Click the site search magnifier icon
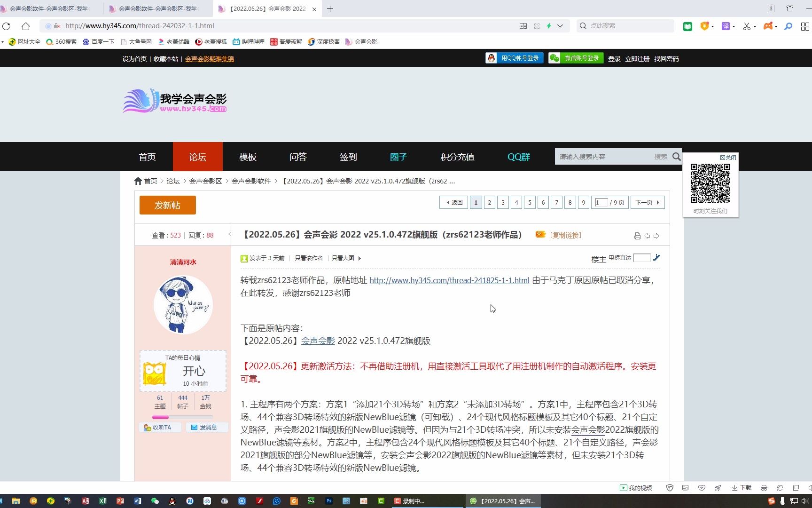Screen dimensions: 812x508 click(676, 157)
